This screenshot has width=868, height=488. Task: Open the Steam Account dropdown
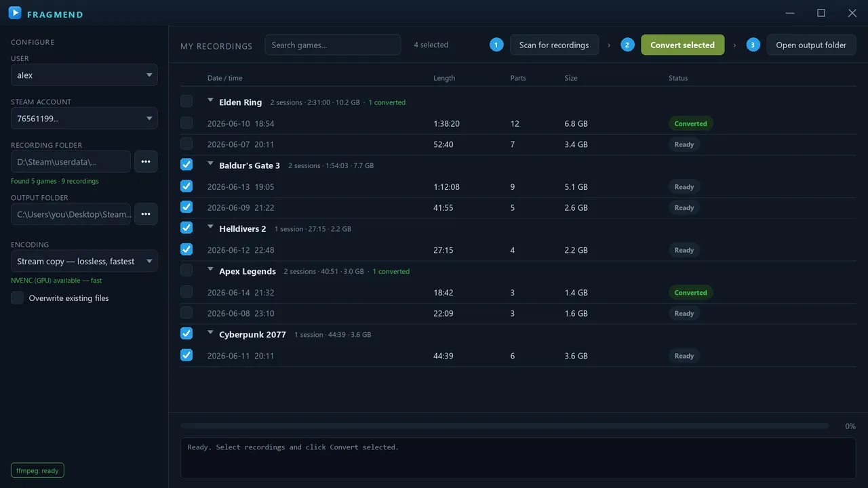click(84, 119)
